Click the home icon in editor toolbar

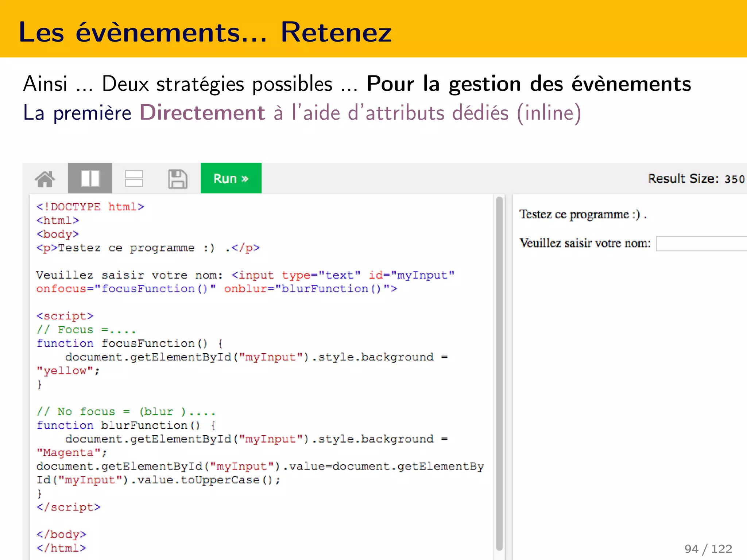pos(45,179)
